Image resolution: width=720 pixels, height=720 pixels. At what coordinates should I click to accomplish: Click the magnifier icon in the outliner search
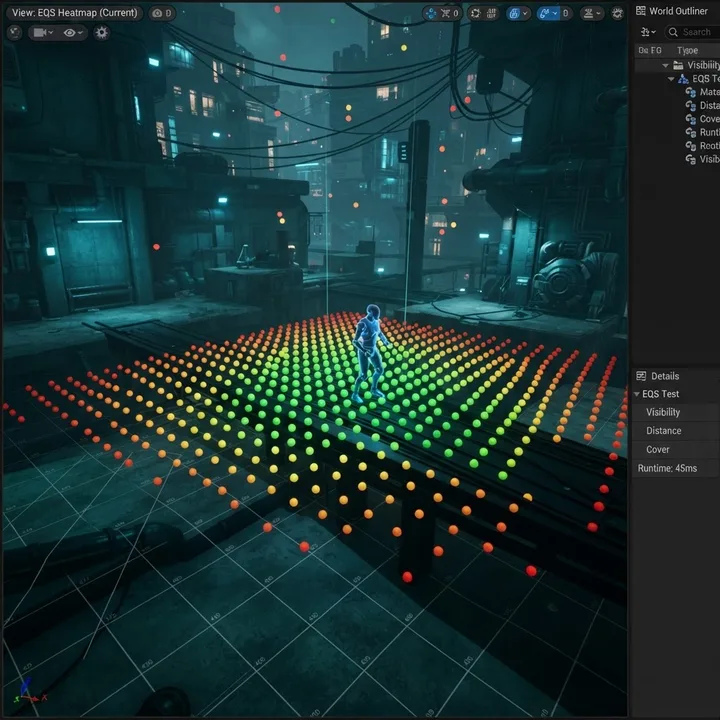673,32
